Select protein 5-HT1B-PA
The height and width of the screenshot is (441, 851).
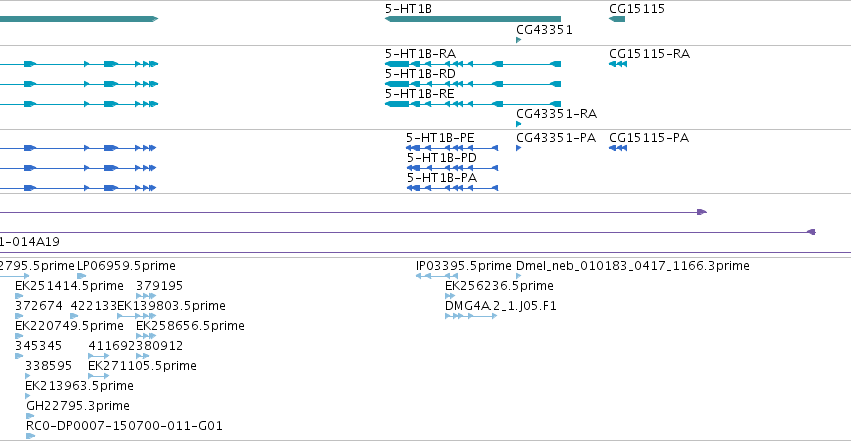click(x=452, y=188)
